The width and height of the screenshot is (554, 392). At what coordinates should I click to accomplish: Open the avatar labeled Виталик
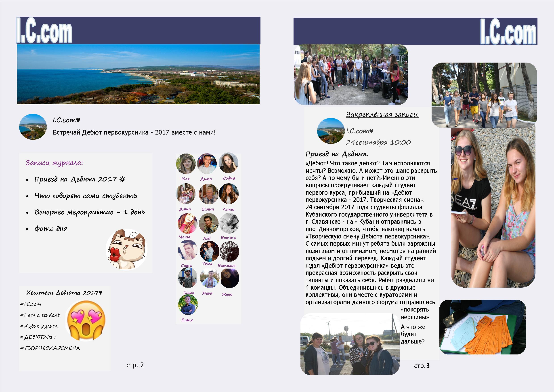click(229, 251)
